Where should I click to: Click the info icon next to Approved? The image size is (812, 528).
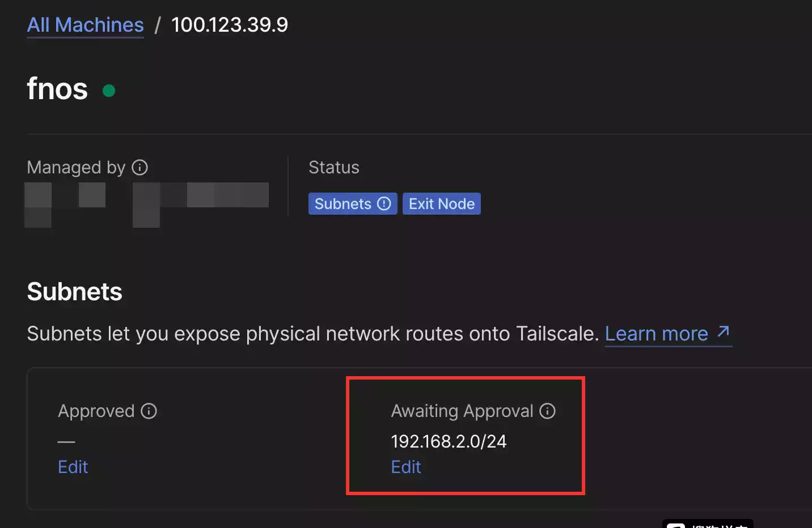[x=149, y=411]
